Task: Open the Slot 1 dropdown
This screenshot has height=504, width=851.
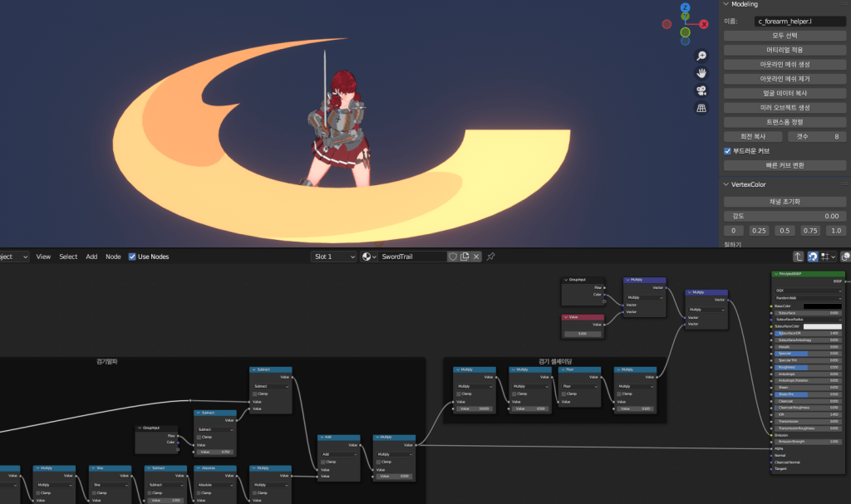Action: [334, 257]
